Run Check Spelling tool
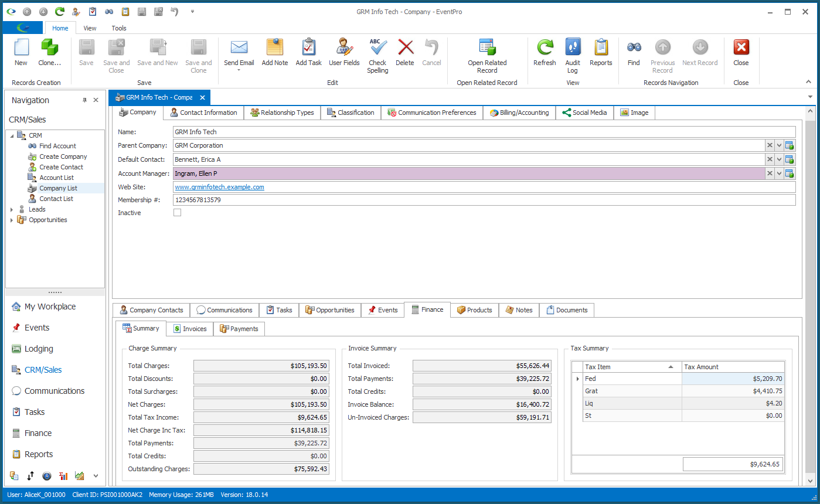This screenshot has height=504, width=820. (x=377, y=56)
